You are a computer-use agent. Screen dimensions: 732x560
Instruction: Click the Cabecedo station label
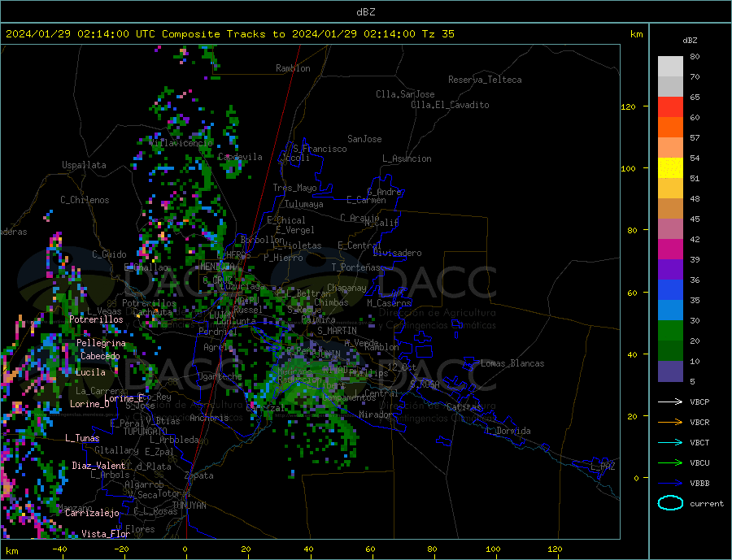pyautogui.click(x=100, y=356)
